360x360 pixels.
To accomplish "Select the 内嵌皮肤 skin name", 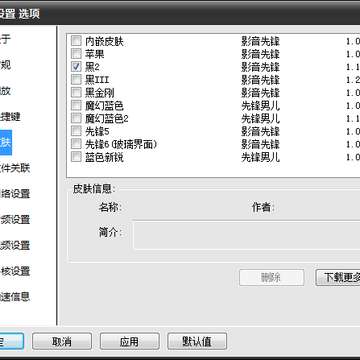I will [104, 41].
